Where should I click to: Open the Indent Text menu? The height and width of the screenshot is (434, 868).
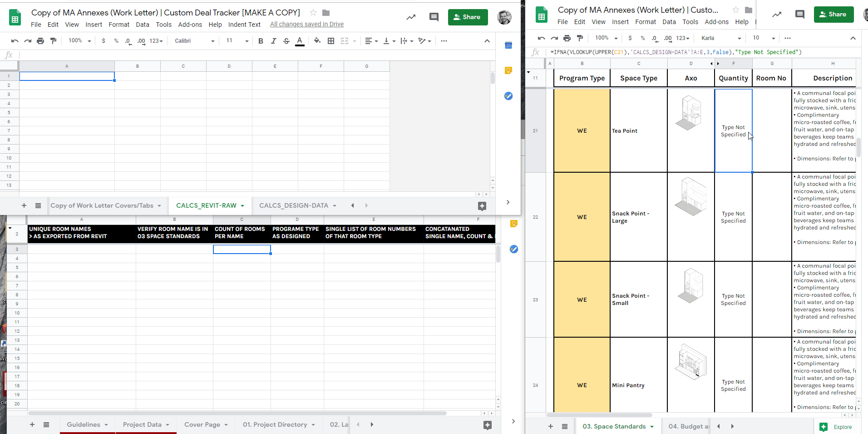244,25
